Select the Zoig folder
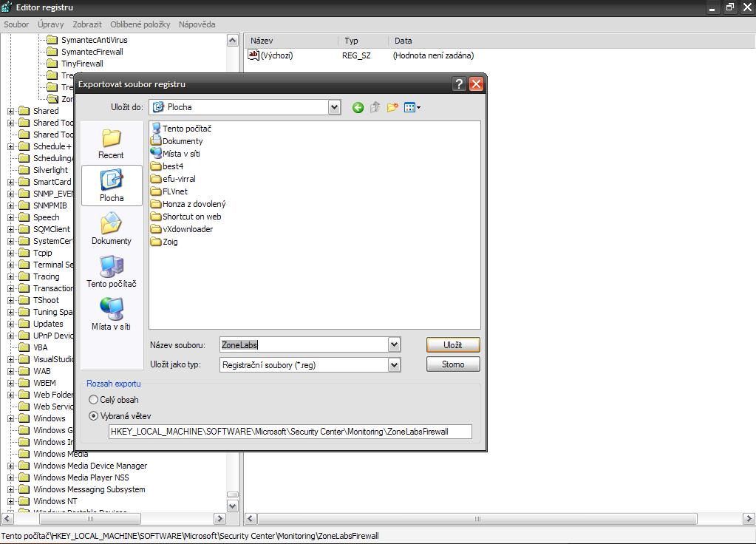Viewport: 756px width, 544px height. coord(164,241)
